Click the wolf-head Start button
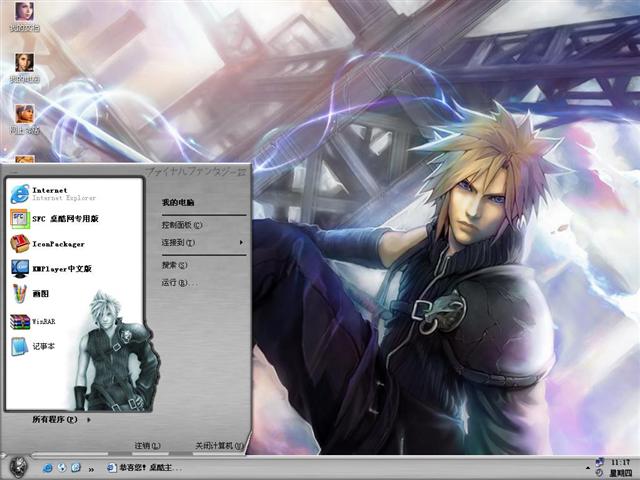Screen dimensions: 640x480 (x=18, y=467)
